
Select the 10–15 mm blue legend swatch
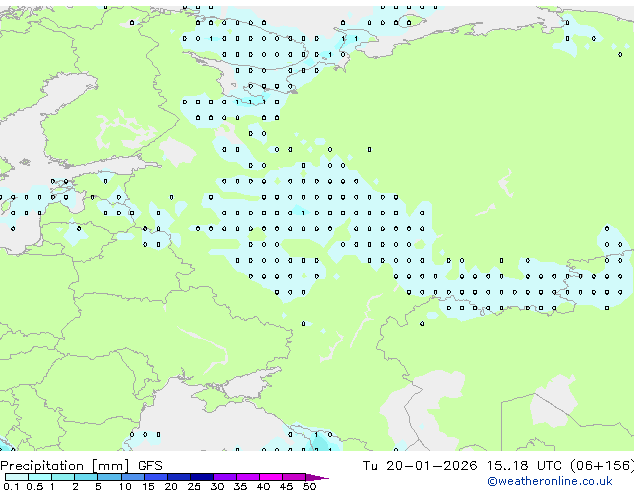(x=132, y=477)
